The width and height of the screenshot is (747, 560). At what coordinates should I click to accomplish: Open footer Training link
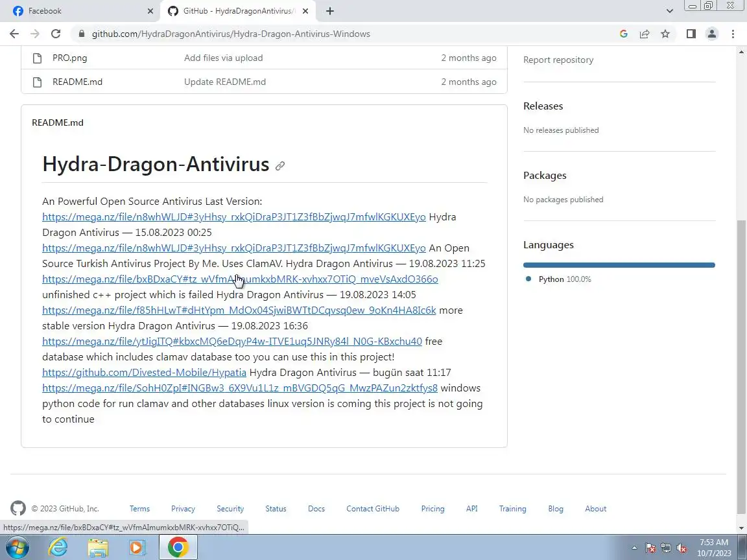coord(513,509)
